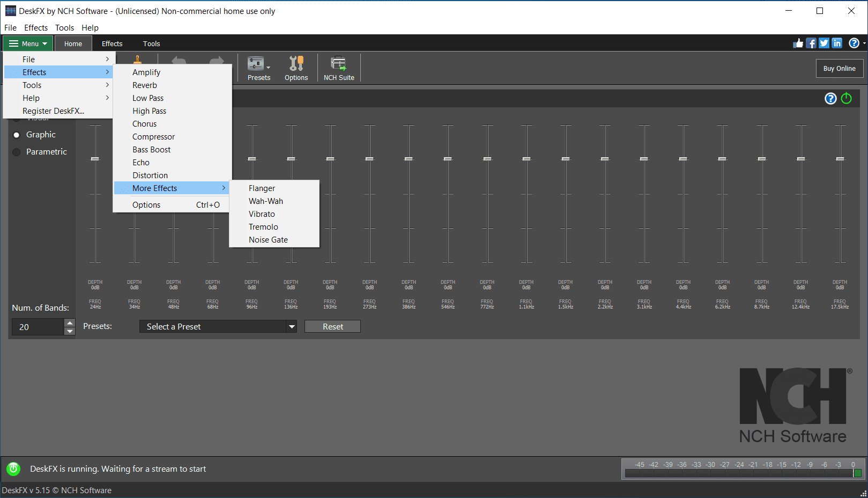This screenshot has width=868, height=498.
Task: Click the DeskFX app icon in the title bar
Action: (x=11, y=11)
